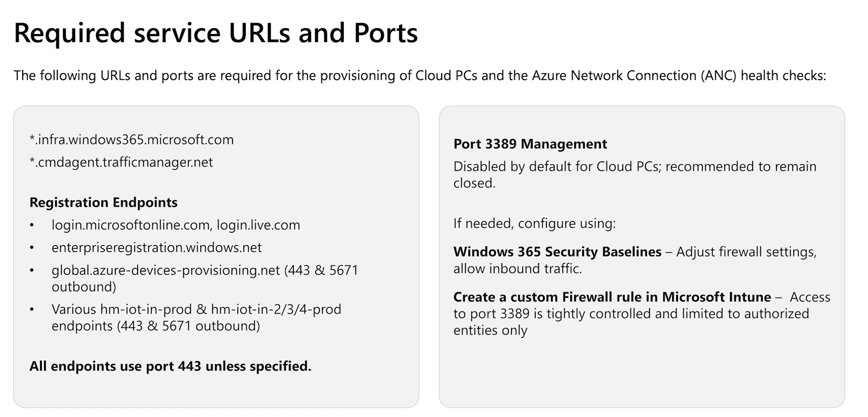This screenshot has height=417, width=868.
Task: Click the '(443 & 5671 outbound)' text under hm-iot endpoints
Action: pos(188,326)
